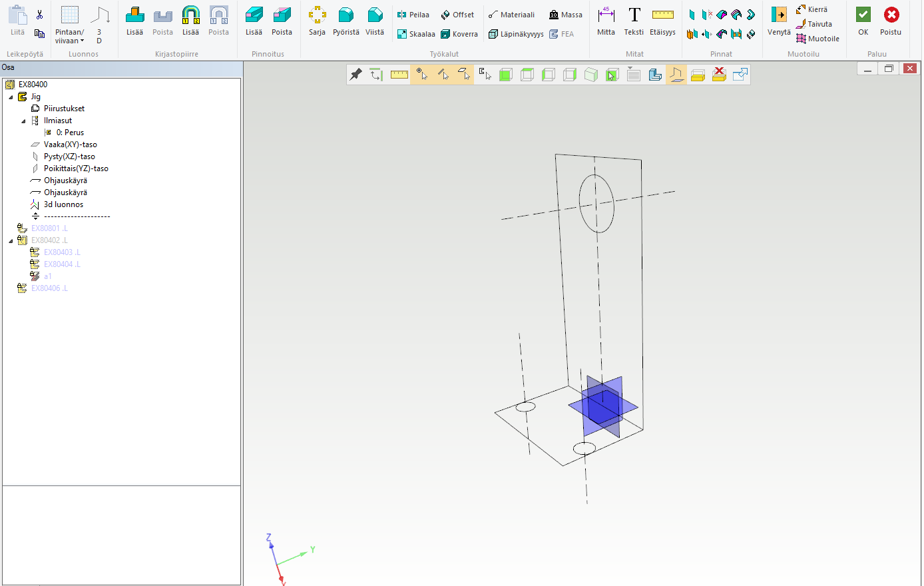Toggle the yellow ruler in viewport toolbar

pos(399,75)
